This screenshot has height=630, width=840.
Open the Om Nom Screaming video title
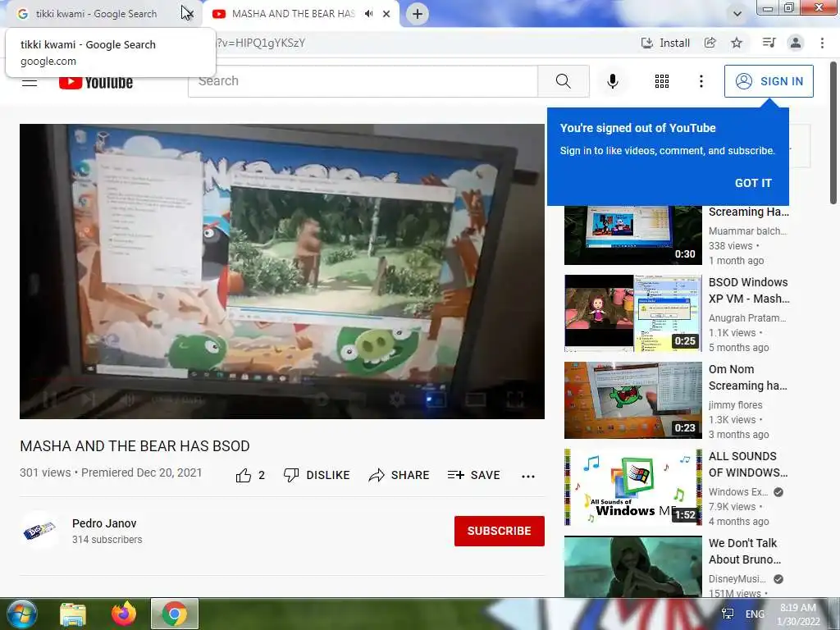pos(748,377)
